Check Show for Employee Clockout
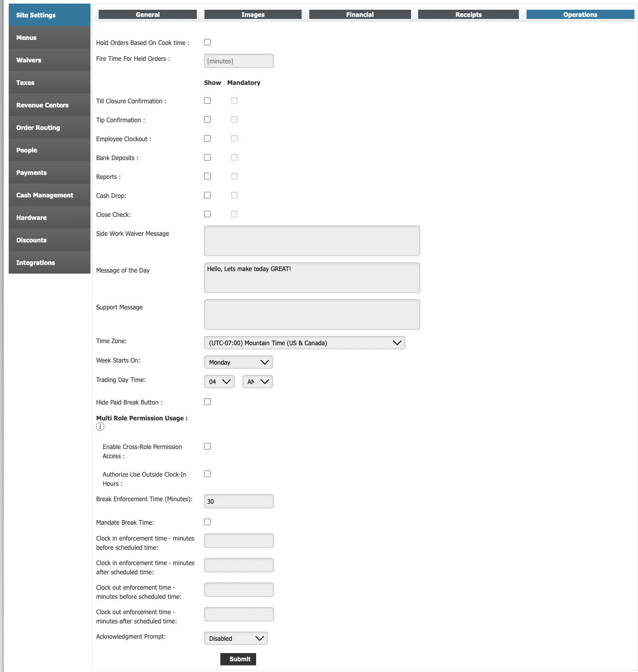Viewport: 638px width, 672px height. pos(207,139)
